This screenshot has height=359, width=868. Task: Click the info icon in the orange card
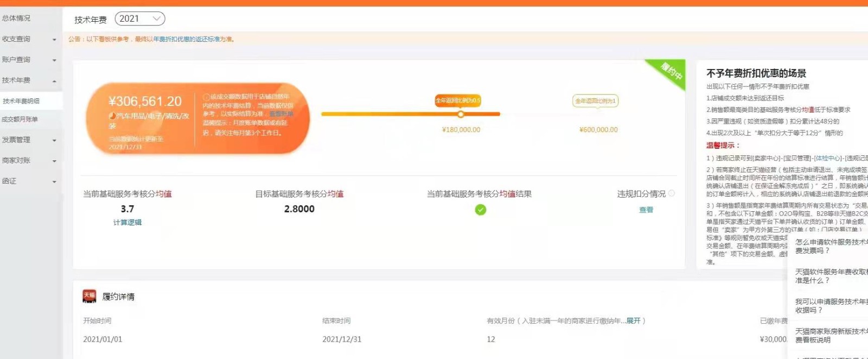(206, 97)
